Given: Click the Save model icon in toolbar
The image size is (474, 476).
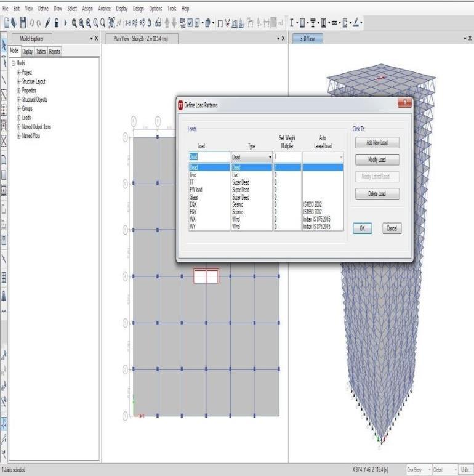Looking at the screenshot, I should pos(23,23).
